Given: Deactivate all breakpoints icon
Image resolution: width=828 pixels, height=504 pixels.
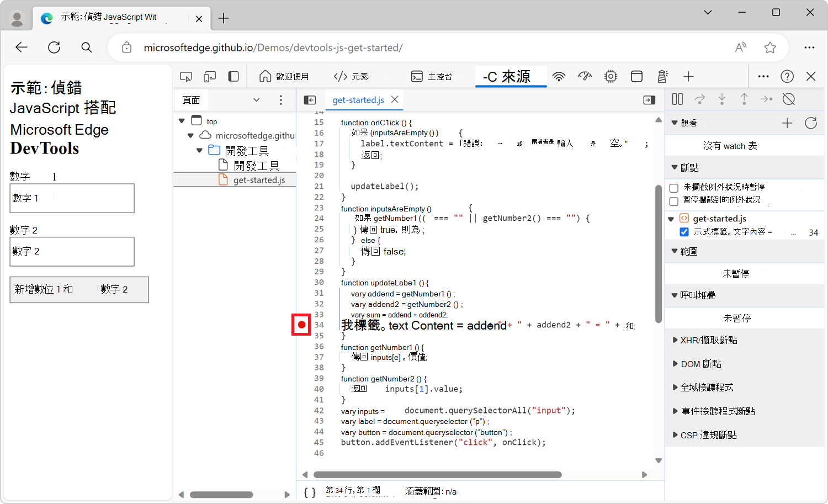Looking at the screenshot, I should (x=789, y=99).
